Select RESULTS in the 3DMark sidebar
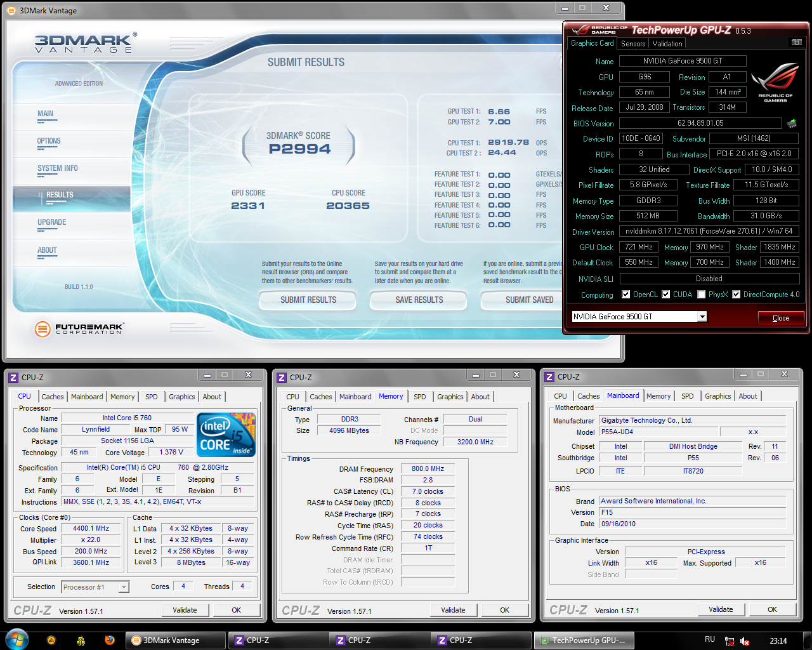The height and width of the screenshot is (650, 812). 60,196
